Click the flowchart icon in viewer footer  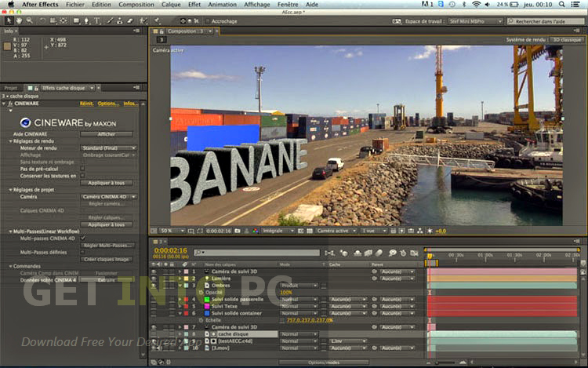[420, 231]
